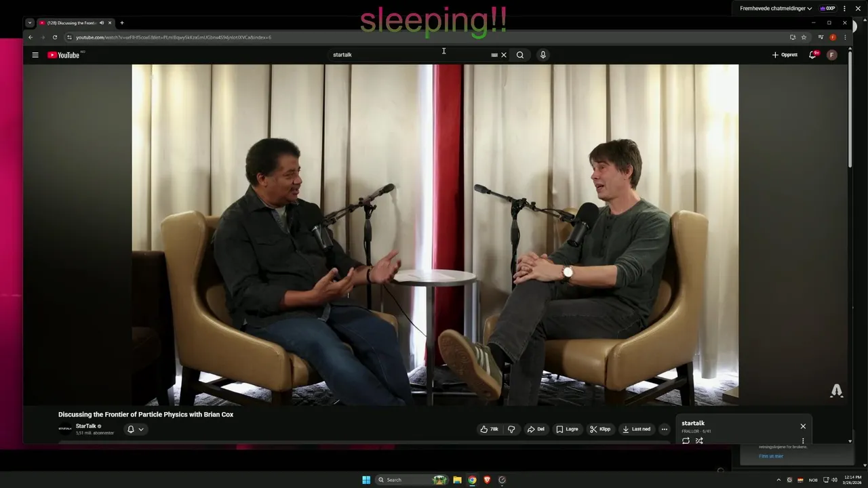Save video using the Lagre button
This screenshot has width=868, height=488.
[x=567, y=429]
